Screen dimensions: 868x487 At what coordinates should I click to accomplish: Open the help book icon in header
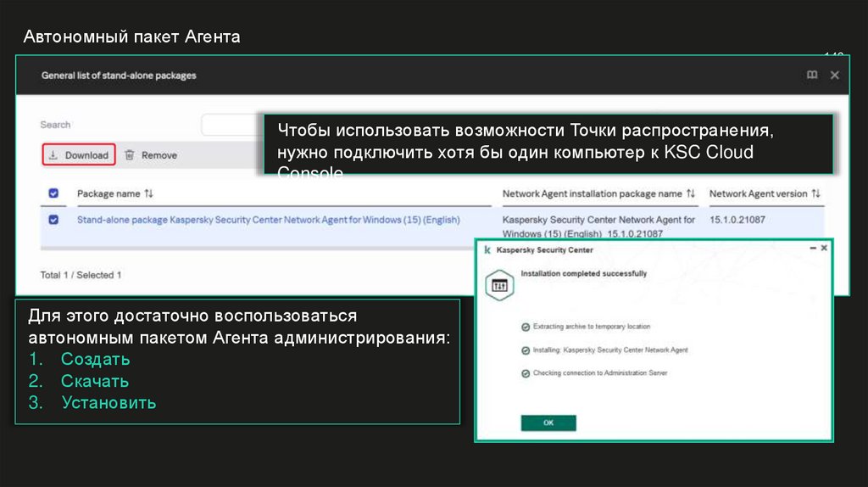tap(812, 75)
